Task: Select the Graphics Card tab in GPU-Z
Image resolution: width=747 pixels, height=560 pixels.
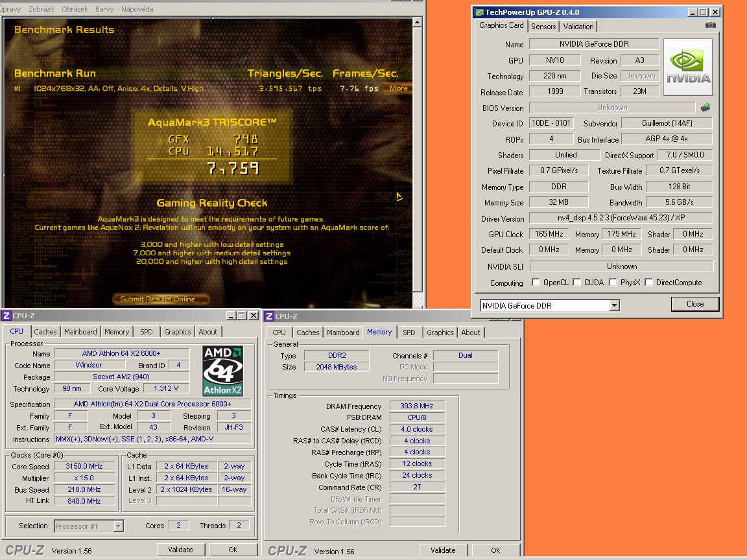Action: [502, 26]
